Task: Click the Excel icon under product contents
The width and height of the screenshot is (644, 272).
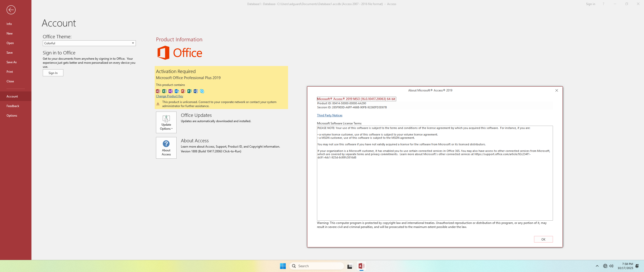Action: coord(164,91)
